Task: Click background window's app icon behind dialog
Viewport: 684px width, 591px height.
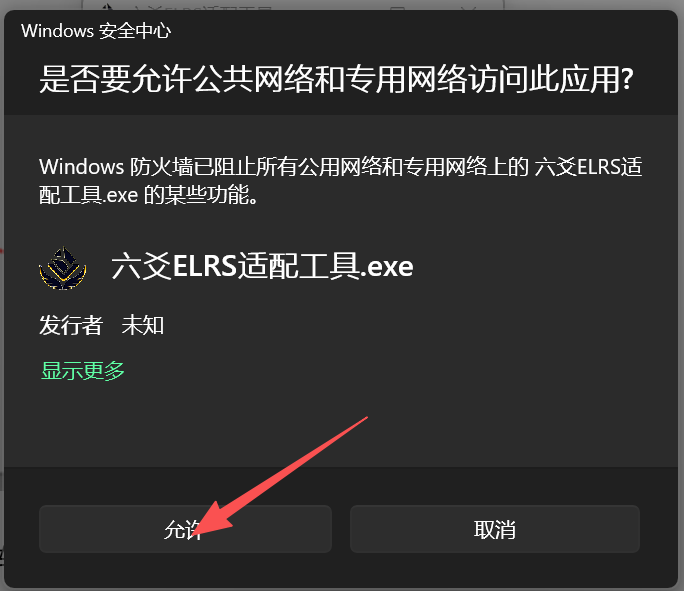Action: click(107, 7)
